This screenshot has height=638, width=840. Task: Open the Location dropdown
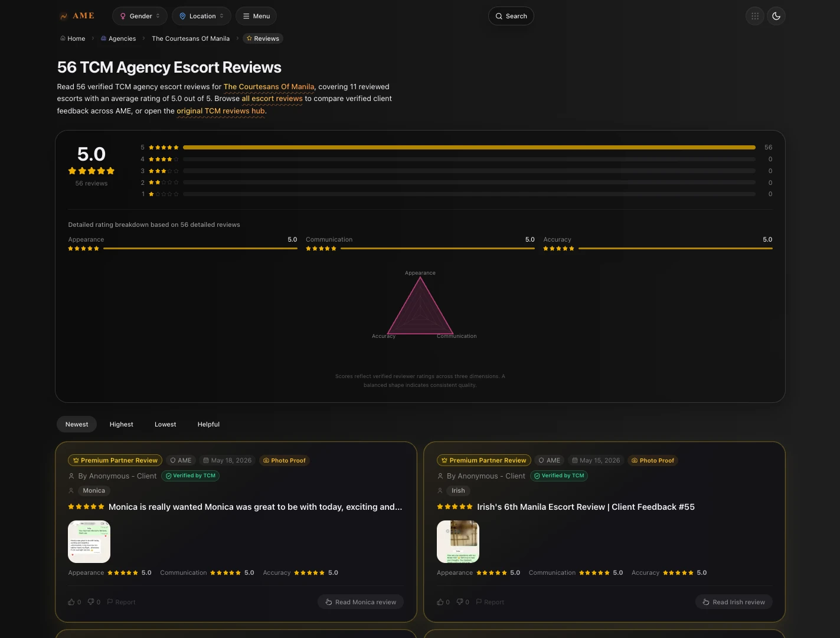pyautogui.click(x=201, y=16)
